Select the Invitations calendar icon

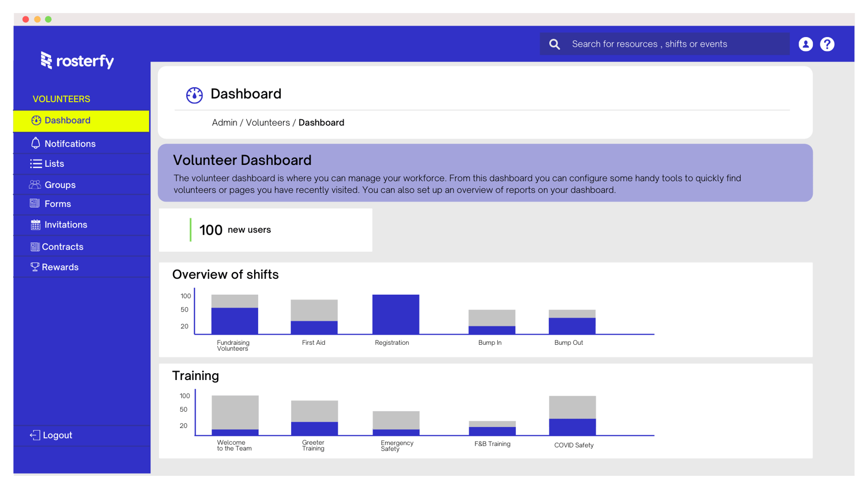point(35,224)
